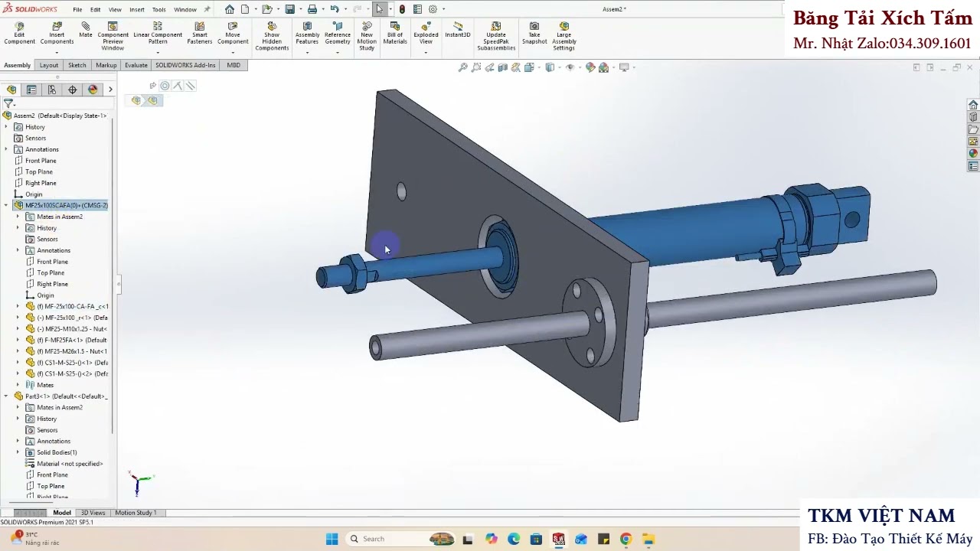Click the Take Snapshot tool

click(x=534, y=34)
